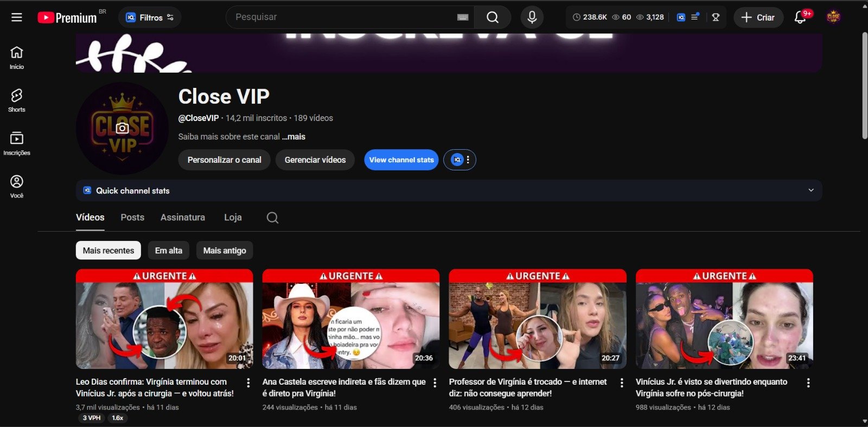Image resolution: width=868 pixels, height=427 pixels.
Task: Click the '189 vídeos' count text
Action: [314, 118]
